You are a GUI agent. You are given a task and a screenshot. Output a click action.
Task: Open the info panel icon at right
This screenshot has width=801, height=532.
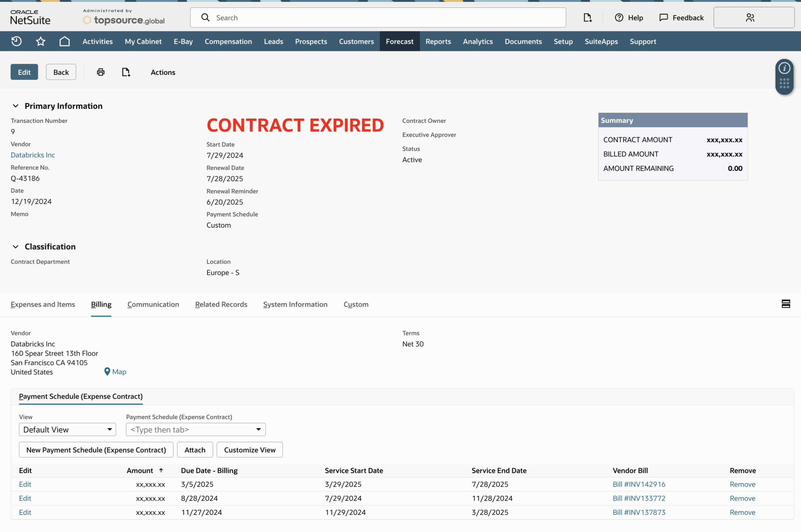click(784, 68)
